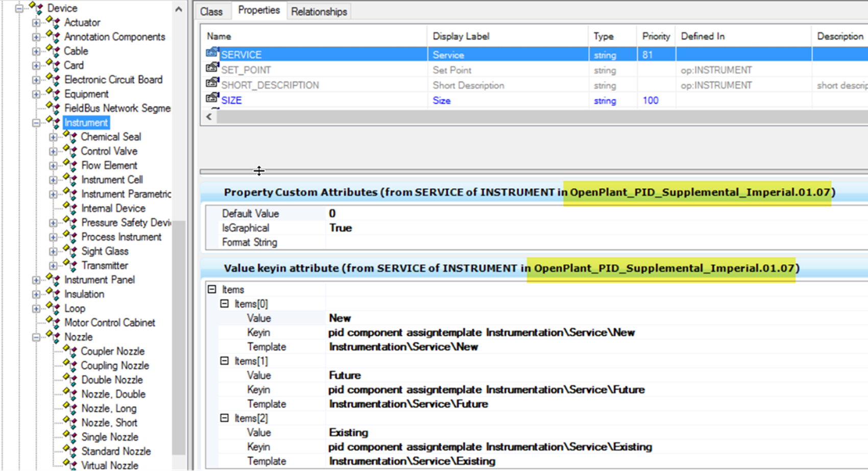Collapse the Instrument tree node

point(36,122)
